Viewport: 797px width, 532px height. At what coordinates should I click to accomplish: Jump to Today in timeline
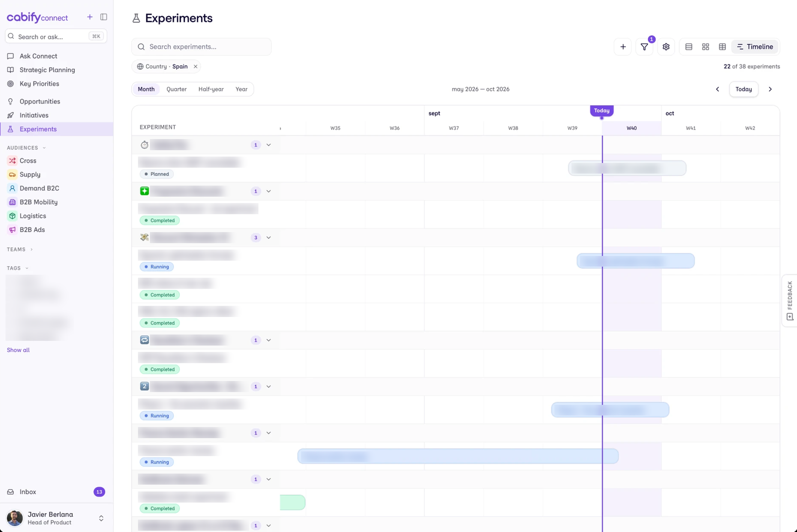(x=744, y=89)
